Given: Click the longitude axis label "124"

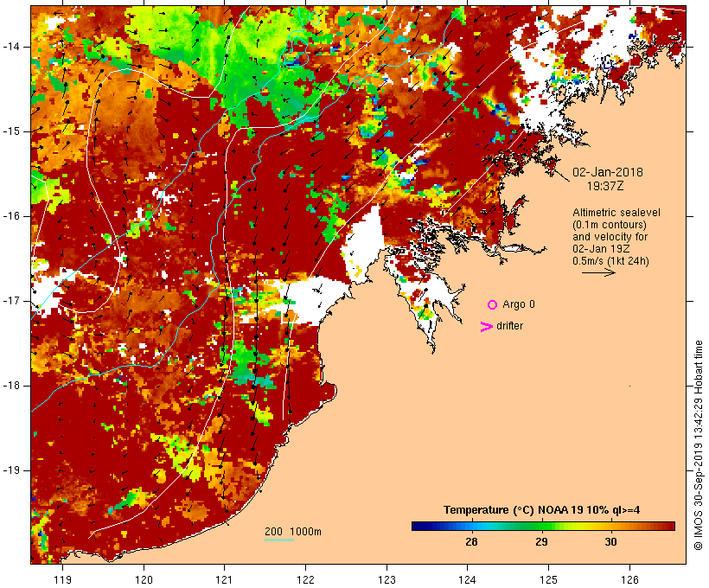Looking at the screenshot, I should (468, 579).
